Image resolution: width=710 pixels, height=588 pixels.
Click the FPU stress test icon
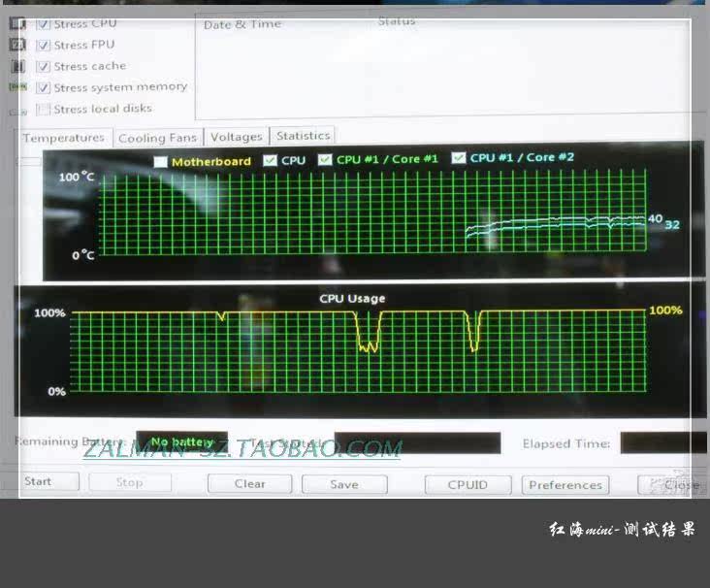(x=17, y=45)
